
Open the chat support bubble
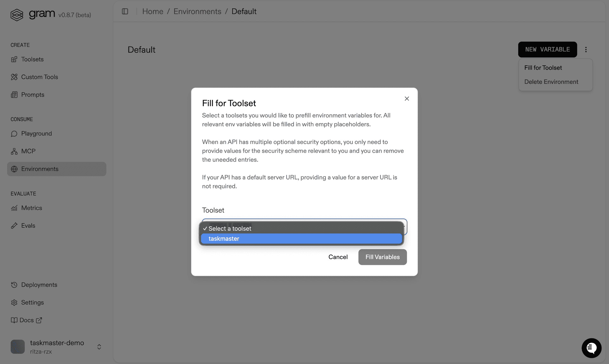coord(591,348)
